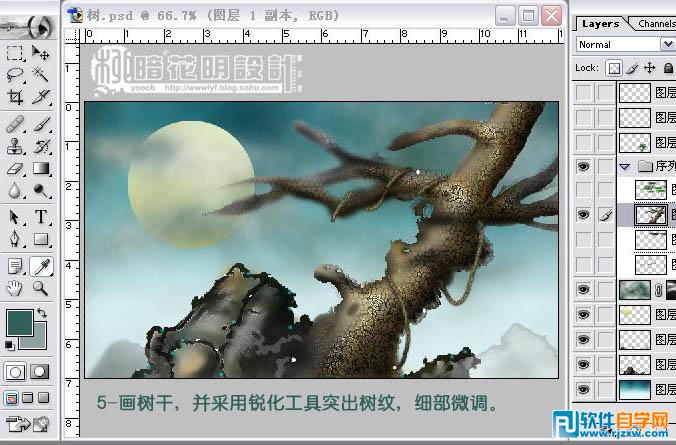Select the moon layer thumbnail
This screenshot has height=445, width=676.
pyautogui.click(x=635, y=315)
